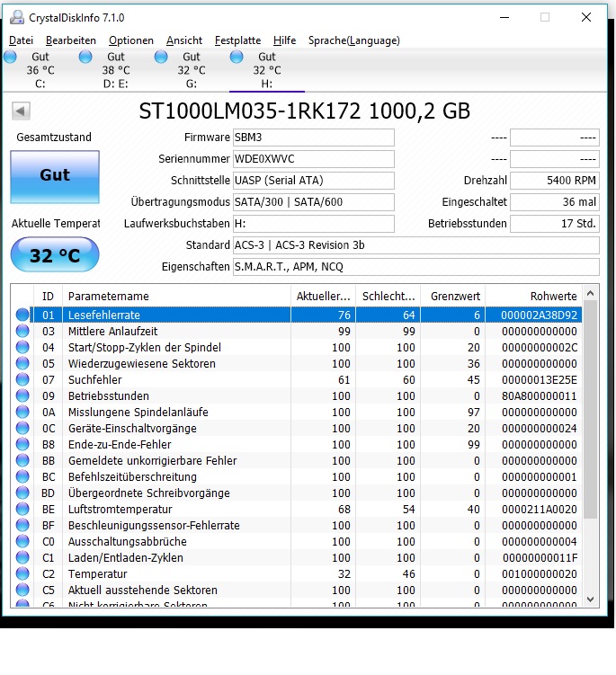
Task: Click status orb of Suchfehler row
Action: click(x=22, y=379)
